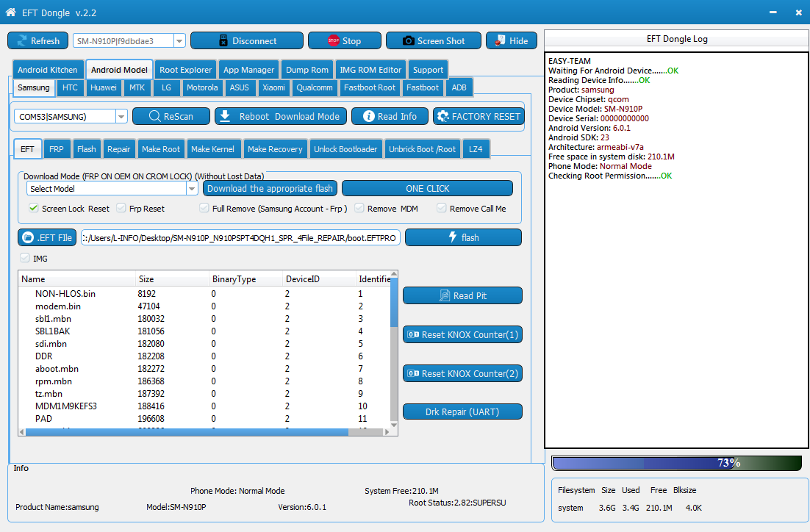
Task: Toggle Full Remove (Samsung Account - Frp) checkbox
Action: point(204,208)
